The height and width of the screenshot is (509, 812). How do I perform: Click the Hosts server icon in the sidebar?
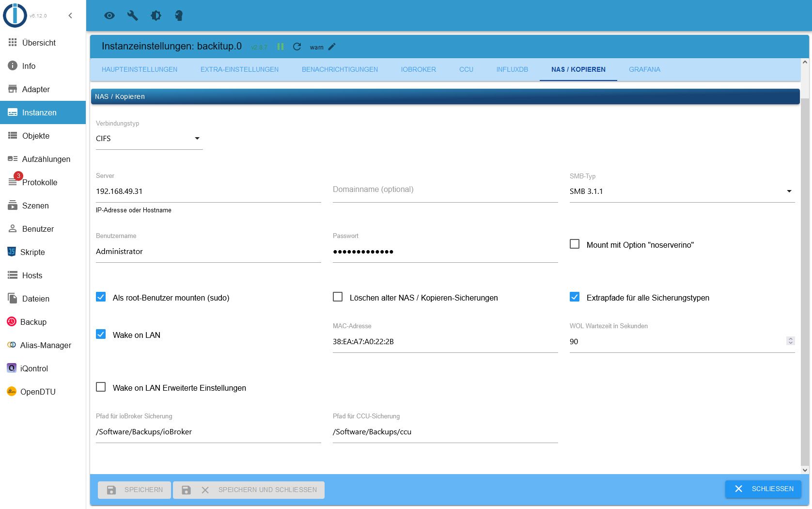pos(13,275)
